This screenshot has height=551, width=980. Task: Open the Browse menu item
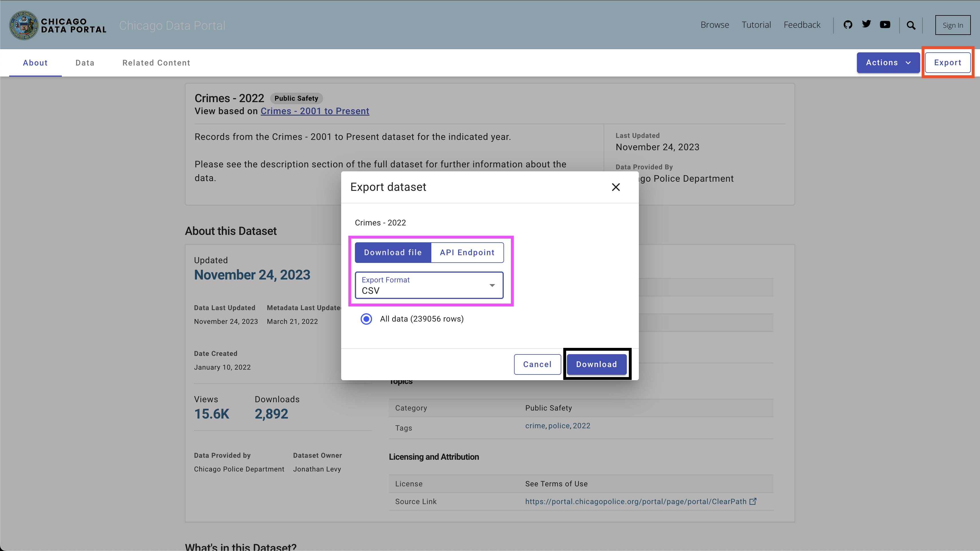click(x=714, y=25)
